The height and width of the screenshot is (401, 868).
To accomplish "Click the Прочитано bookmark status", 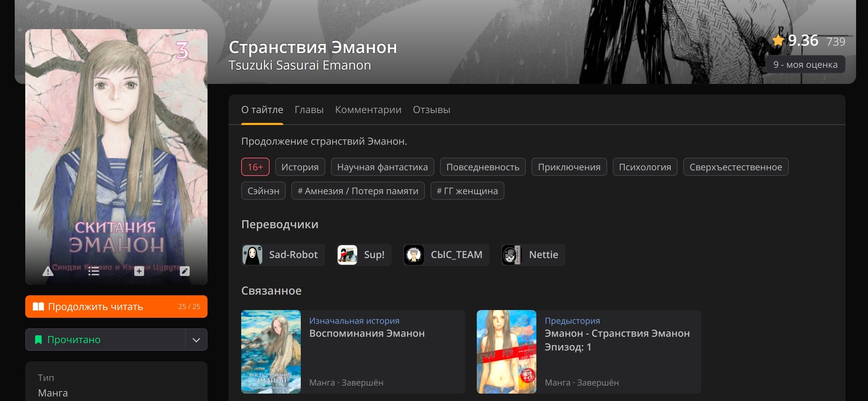I will point(105,340).
